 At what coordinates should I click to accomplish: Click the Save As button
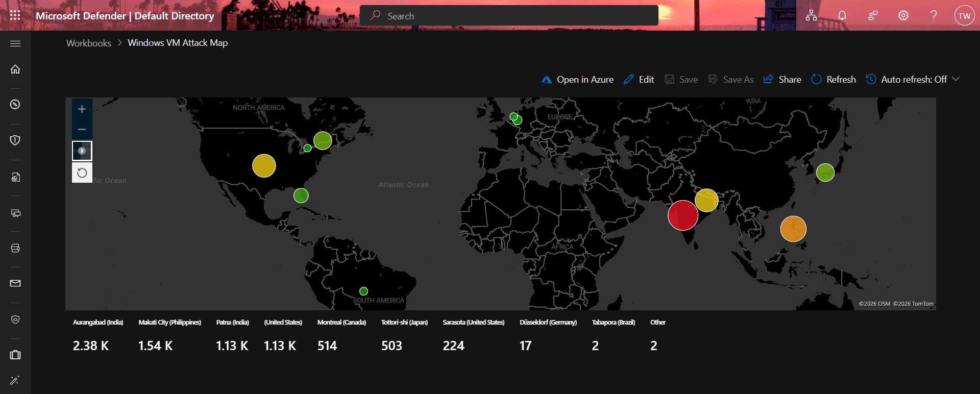click(730, 80)
